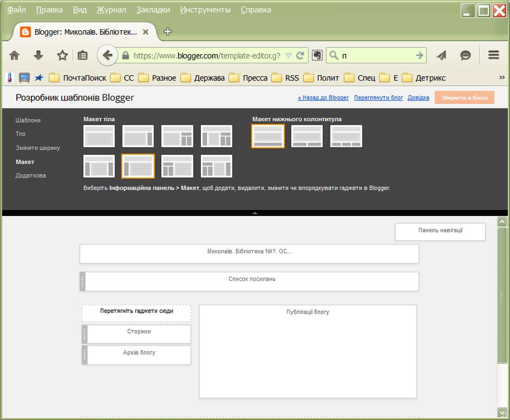Viewport: 510px width, 420px height.
Task: Choose right-sidebar body layout thumbnail
Action: pyautogui.click(x=138, y=136)
